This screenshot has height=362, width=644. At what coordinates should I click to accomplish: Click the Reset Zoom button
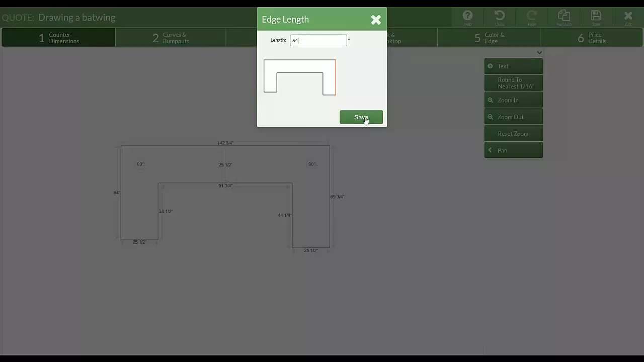pyautogui.click(x=513, y=133)
